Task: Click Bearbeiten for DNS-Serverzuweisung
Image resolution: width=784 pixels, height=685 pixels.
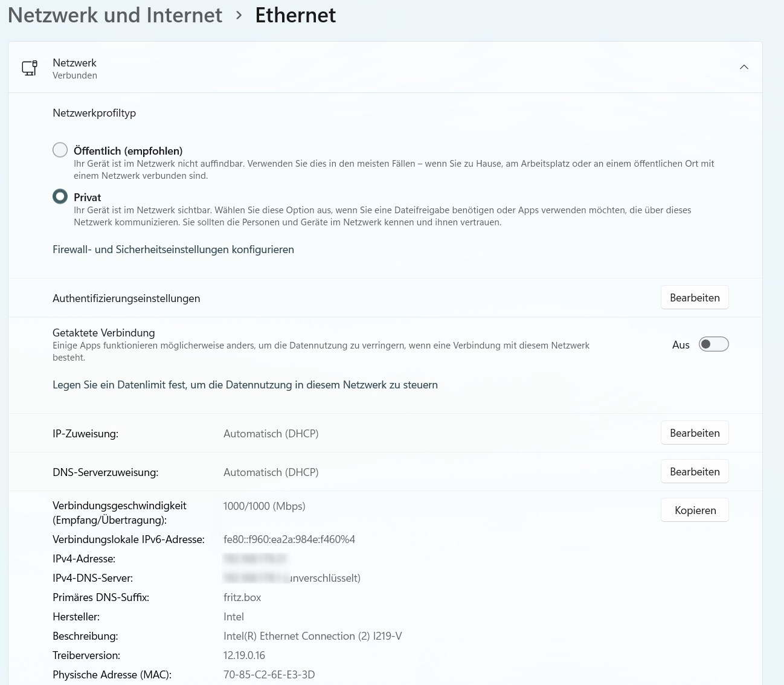Action: (695, 472)
